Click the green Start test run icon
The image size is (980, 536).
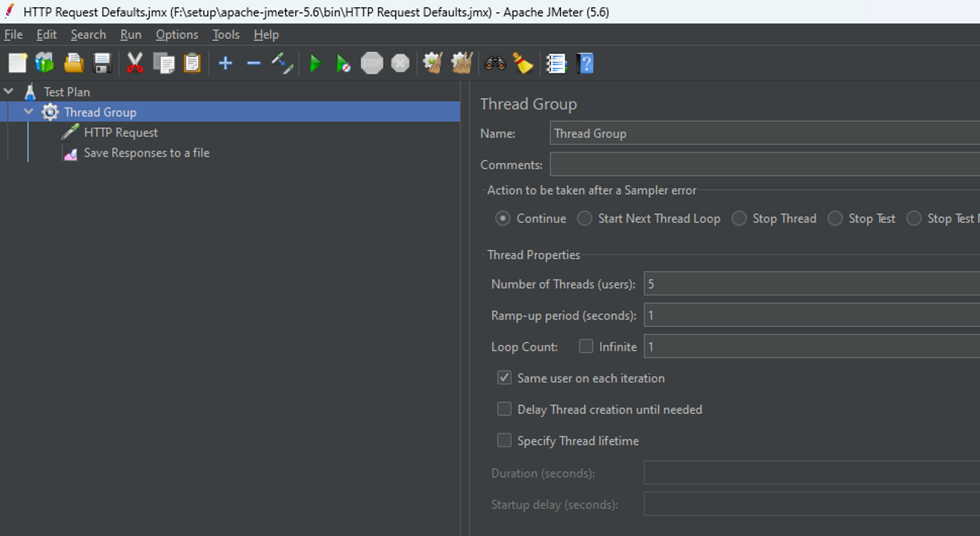(x=316, y=64)
